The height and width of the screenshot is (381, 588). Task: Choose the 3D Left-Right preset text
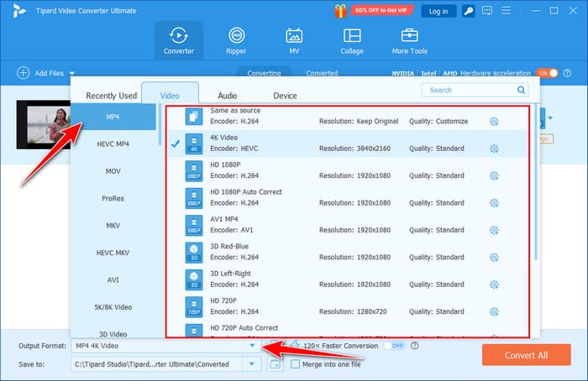pyautogui.click(x=230, y=274)
